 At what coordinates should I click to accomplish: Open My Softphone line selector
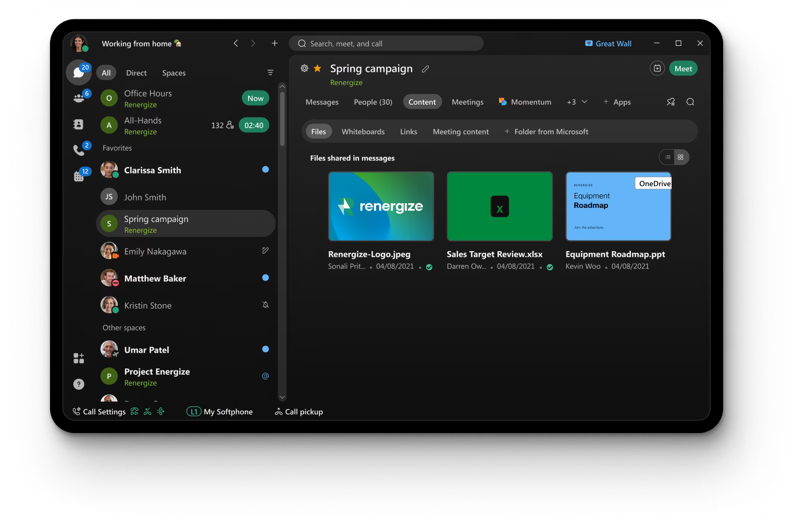click(x=219, y=412)
